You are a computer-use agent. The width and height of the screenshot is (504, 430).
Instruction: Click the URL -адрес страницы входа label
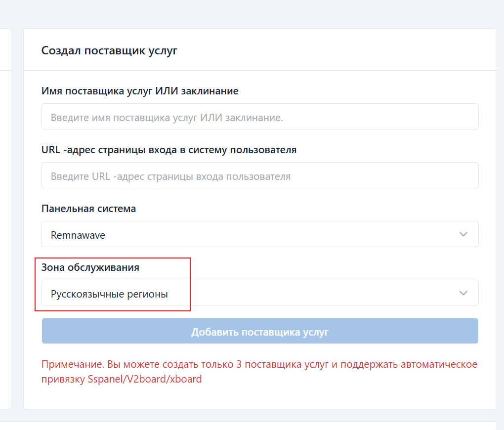pos(168,150)
